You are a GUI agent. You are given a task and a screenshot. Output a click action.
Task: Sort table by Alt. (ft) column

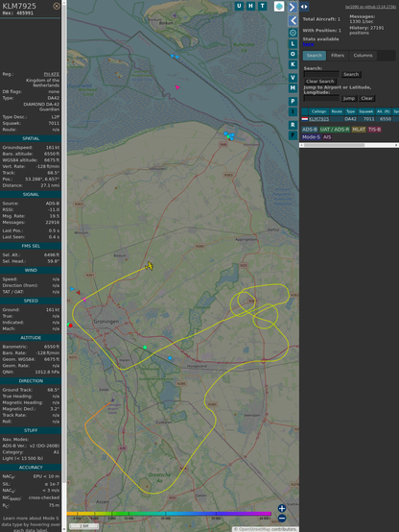384,111
